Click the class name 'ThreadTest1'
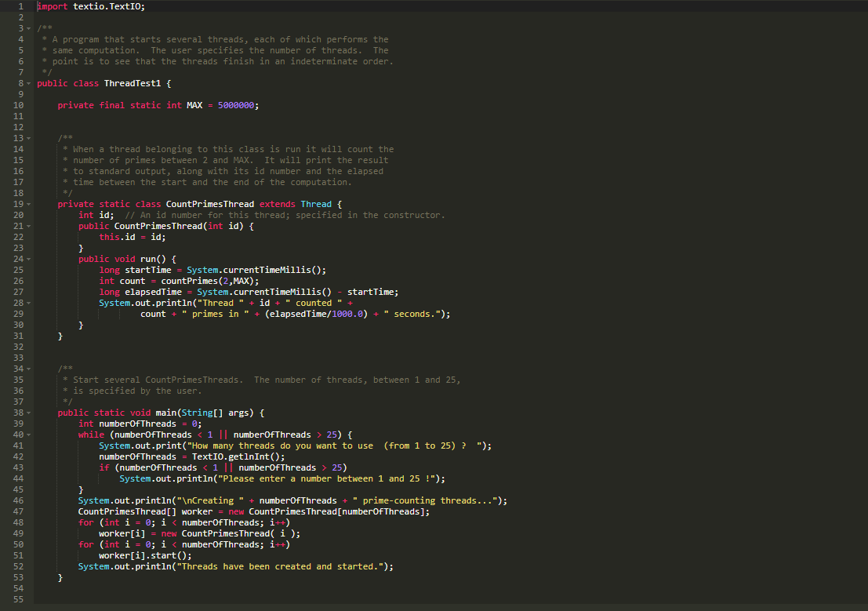Screen dimensions: 868x611 click(133, 83)
